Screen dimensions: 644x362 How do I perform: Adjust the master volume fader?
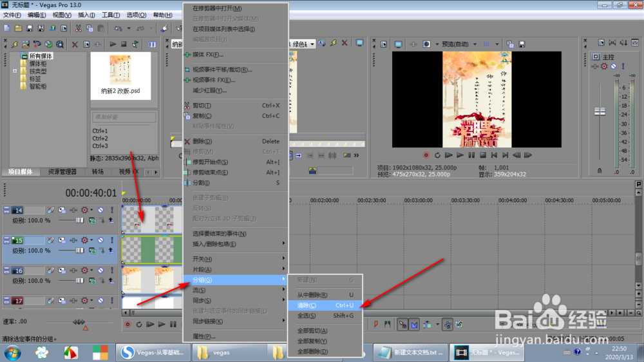coord(600,111)
